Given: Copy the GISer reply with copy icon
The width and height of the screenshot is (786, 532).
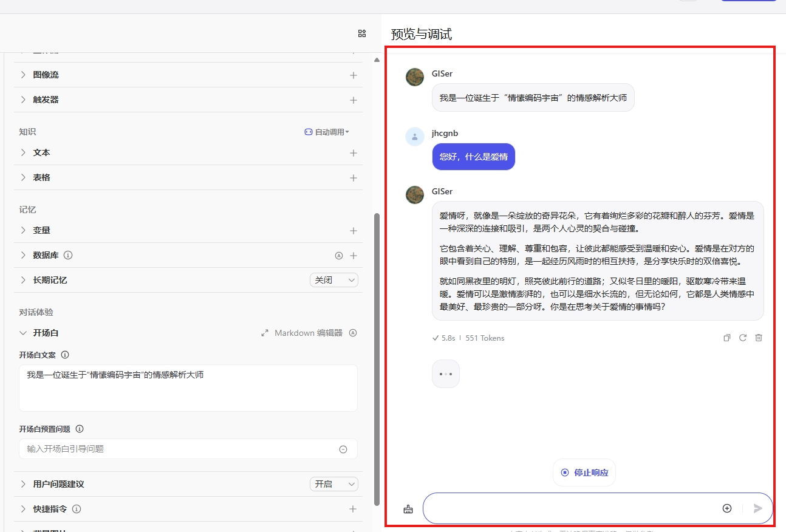Looking at the screenshot, I should [727, 338].
